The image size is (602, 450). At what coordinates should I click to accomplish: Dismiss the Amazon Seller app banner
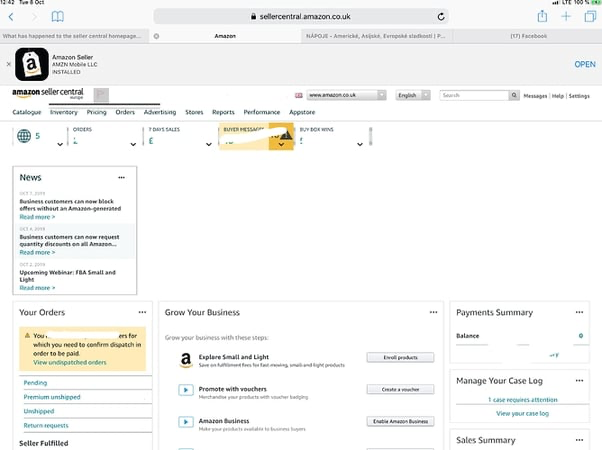click(x=8, y=64)
